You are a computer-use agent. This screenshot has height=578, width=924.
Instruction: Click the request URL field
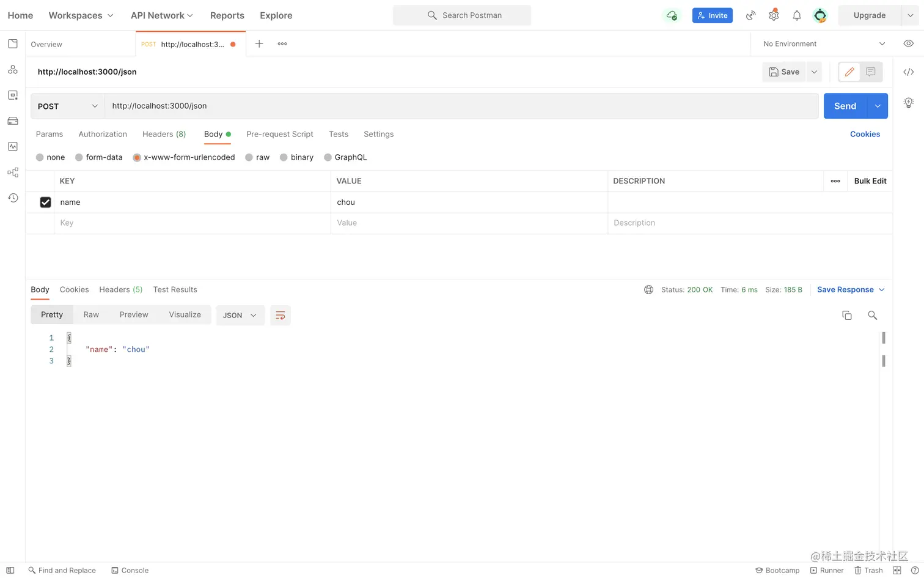point(461,106)
